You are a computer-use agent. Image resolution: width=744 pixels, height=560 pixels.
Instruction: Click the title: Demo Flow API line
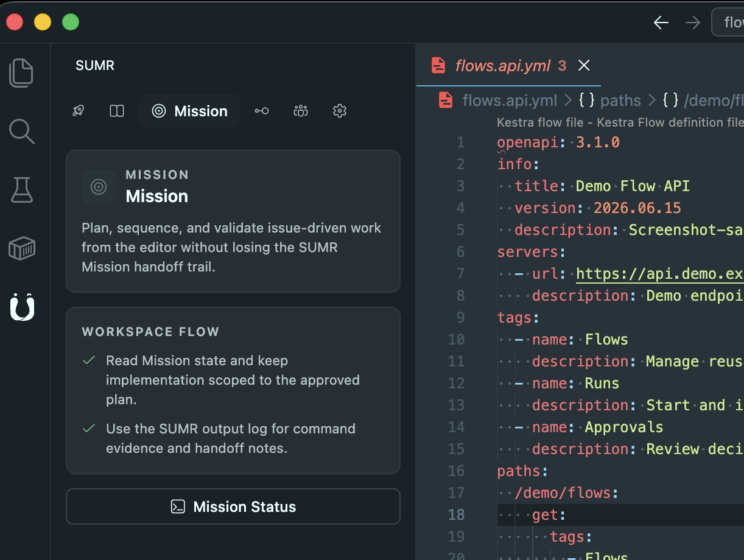602,186
